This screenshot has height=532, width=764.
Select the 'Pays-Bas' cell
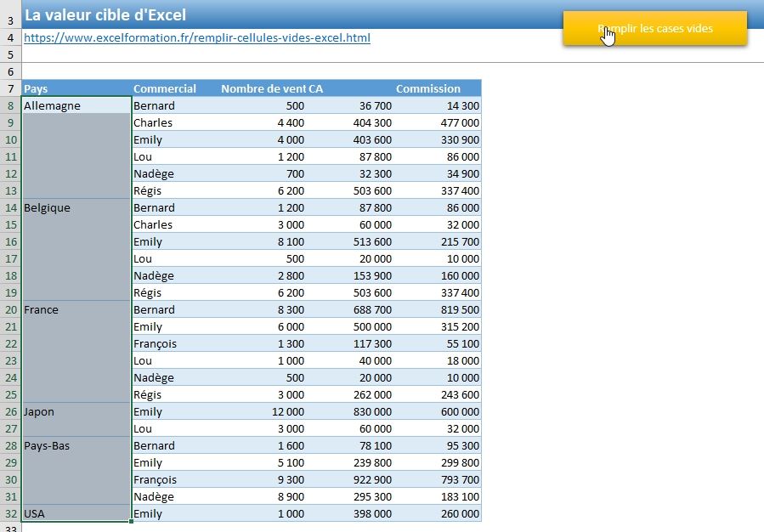pos(76,445)
